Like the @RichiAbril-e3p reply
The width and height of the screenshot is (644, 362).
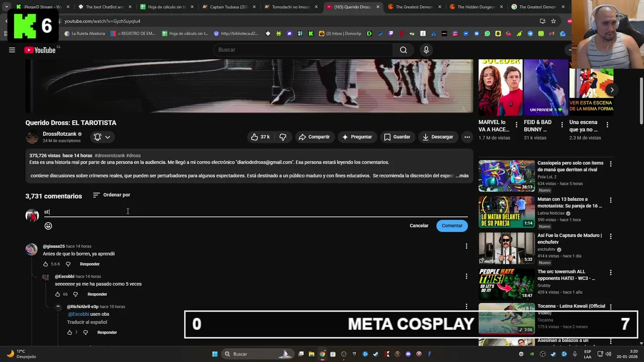pyautogui.click(x=69, y=332)
